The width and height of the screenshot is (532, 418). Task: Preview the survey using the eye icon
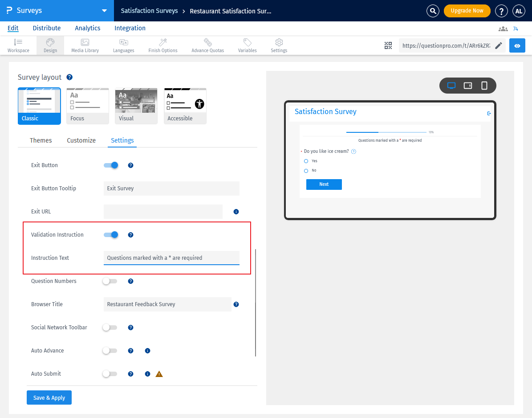(517, 45)
